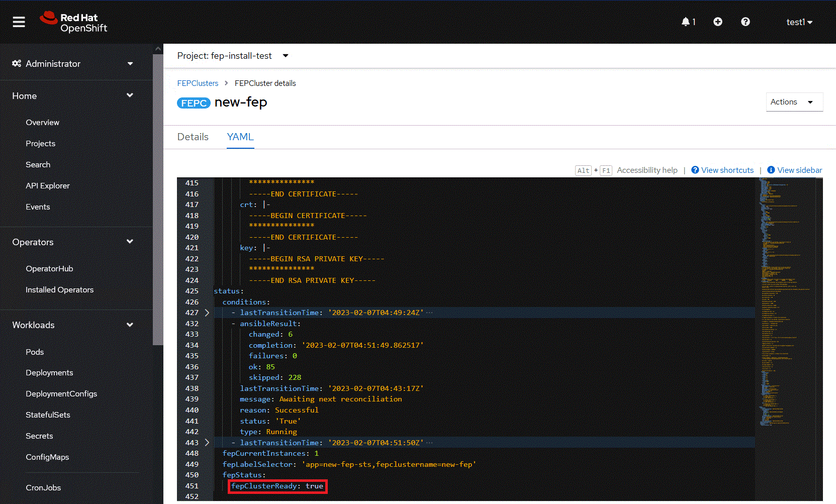Go to Installed Operators in sidebar
The height and width of the screenshot is (504, 836).
click(59, 290)
